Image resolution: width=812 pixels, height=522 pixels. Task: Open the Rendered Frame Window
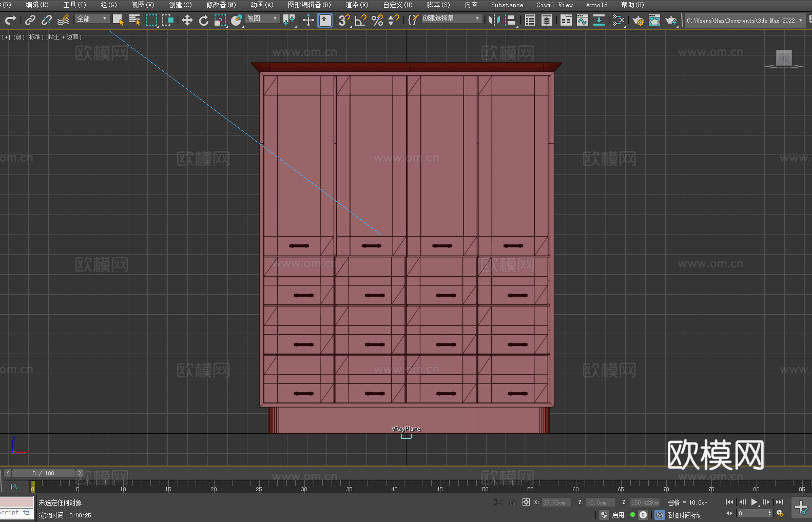[654, 20]
